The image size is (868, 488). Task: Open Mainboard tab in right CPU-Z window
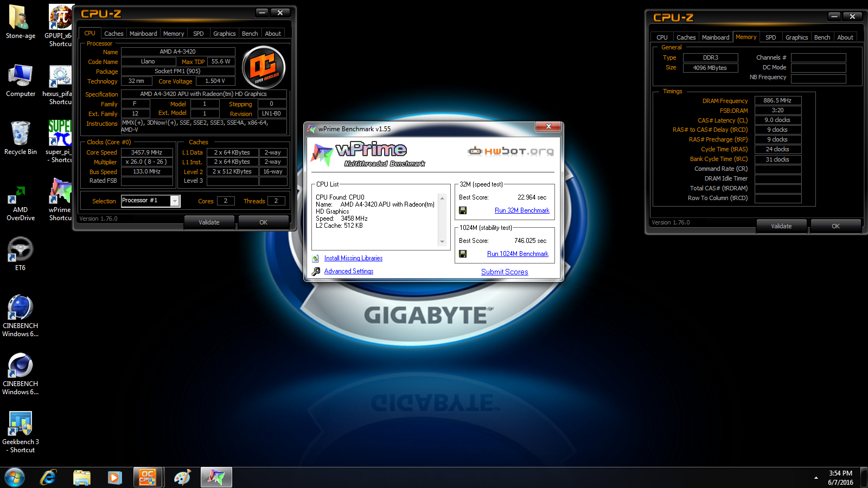click(x=716, y=37)
